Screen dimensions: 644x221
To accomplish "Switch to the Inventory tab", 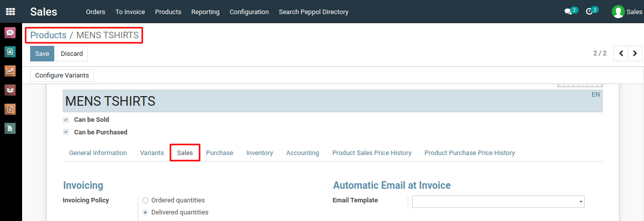I will pos(260,153).
